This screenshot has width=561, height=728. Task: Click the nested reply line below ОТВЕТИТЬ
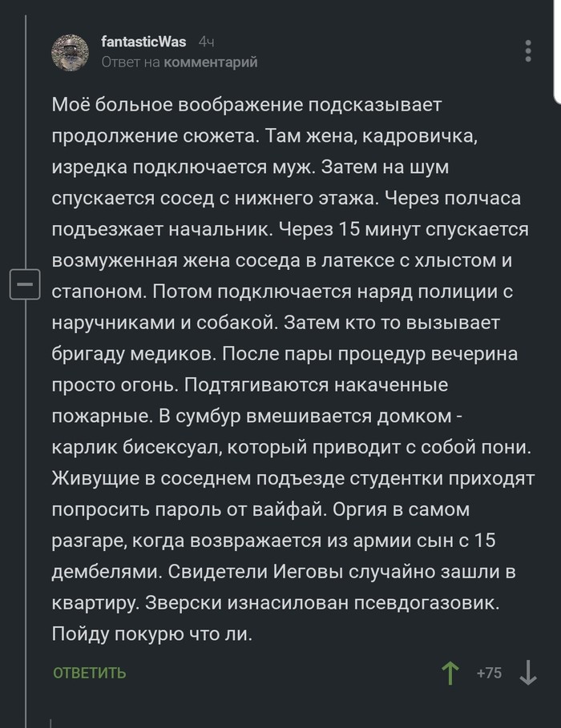50,723
